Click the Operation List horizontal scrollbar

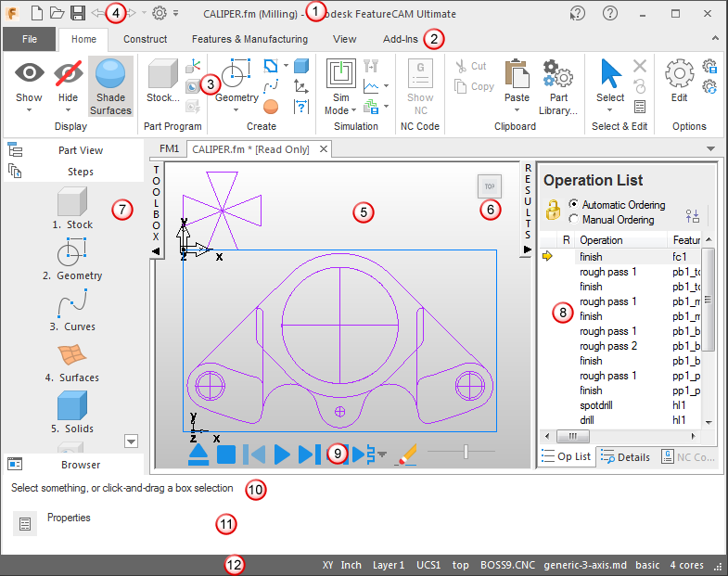[x=620, y=436]
